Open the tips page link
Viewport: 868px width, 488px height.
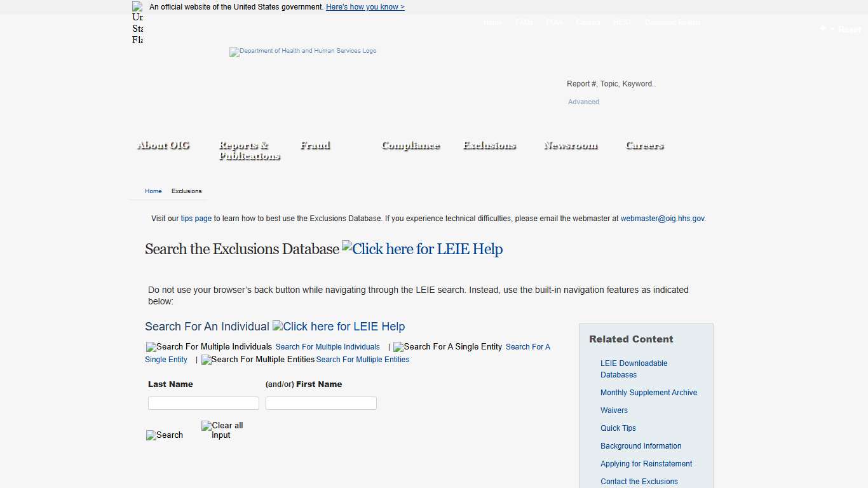[x=196, y=218]
